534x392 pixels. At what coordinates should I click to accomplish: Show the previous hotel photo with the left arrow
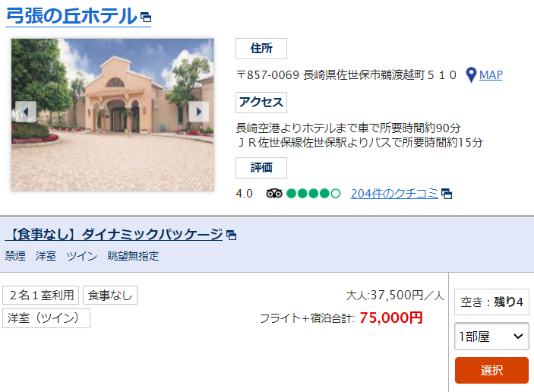(26, 112)
